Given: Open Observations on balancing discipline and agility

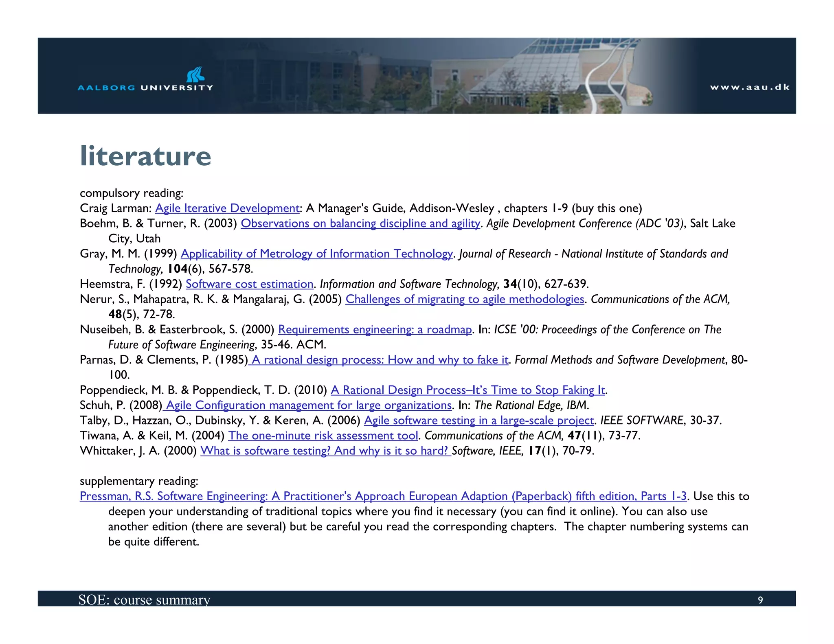Looking at the screenshot, I should [360, 223].
